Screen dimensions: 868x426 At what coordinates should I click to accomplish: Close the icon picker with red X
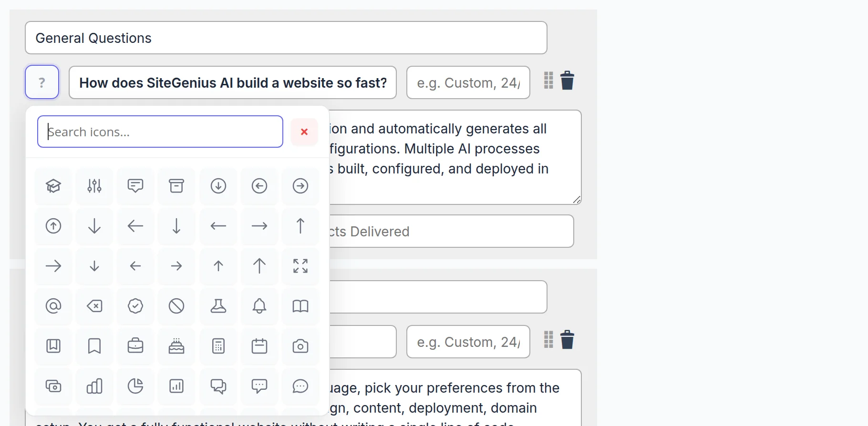tap(304, 132)
